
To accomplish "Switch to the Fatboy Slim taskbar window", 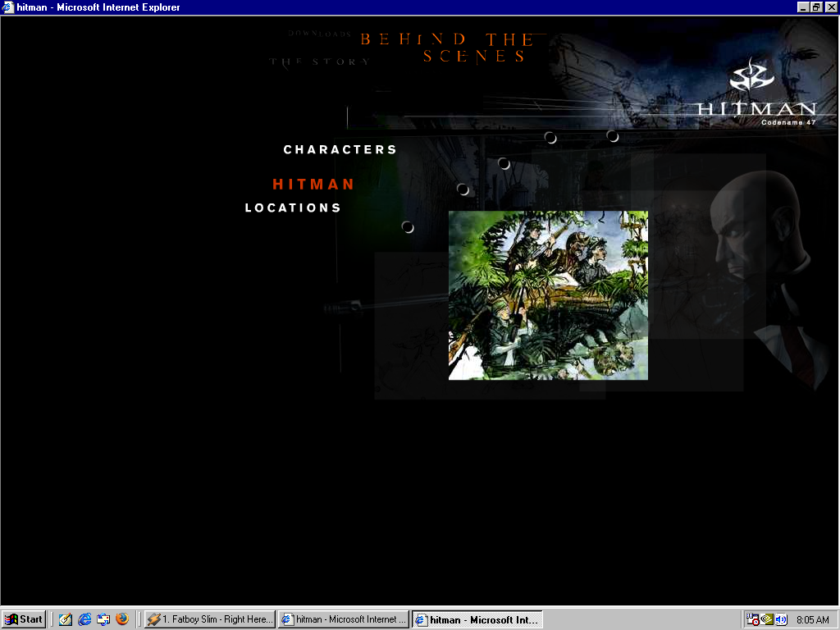I will point(209,619).
